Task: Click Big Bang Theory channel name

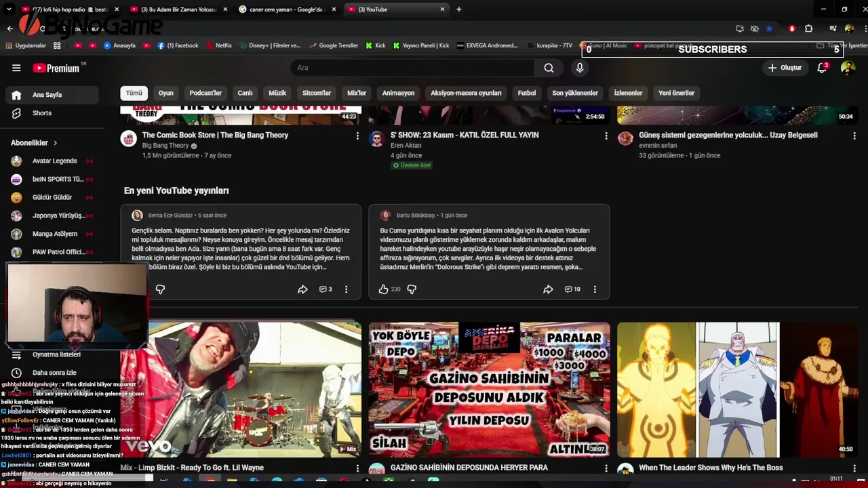Action: pos(165,146)
